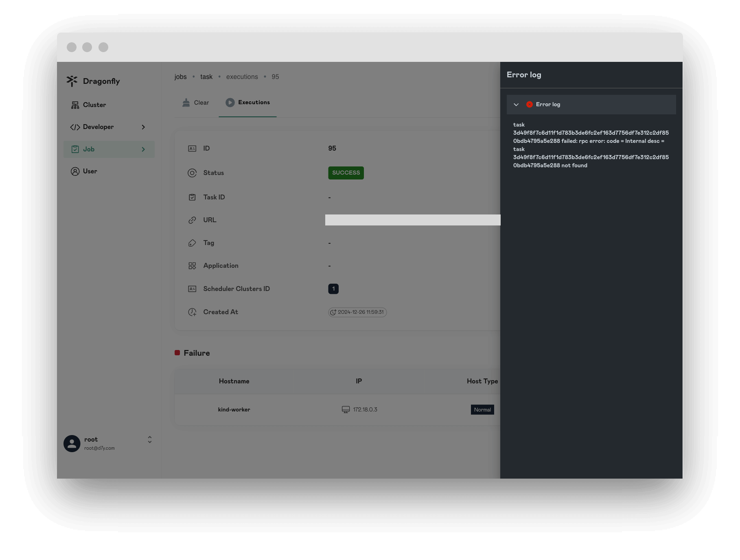Click the monitor icon beside 172.18.0.3
The height and width of the screenshot is (560, 740).
pos(346,410)
